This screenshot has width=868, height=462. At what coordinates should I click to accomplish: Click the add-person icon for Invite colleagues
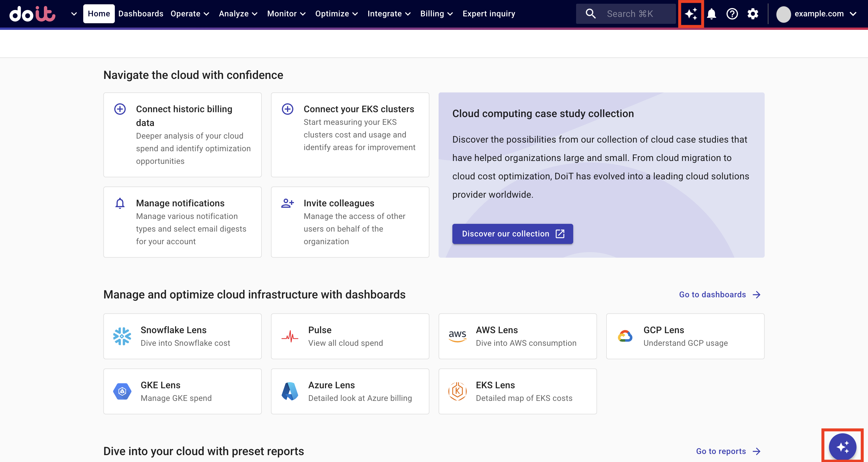(287, 203)
